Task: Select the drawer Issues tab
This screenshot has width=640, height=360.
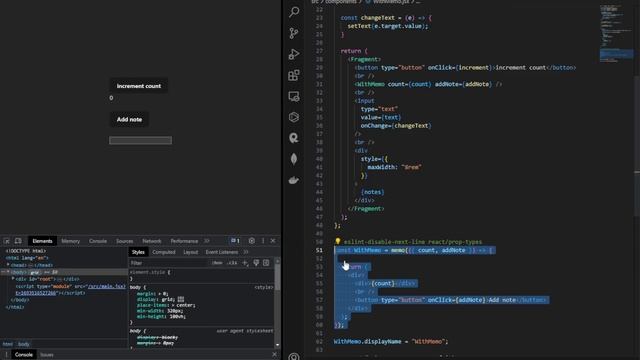Action: (x=47, y=355)
